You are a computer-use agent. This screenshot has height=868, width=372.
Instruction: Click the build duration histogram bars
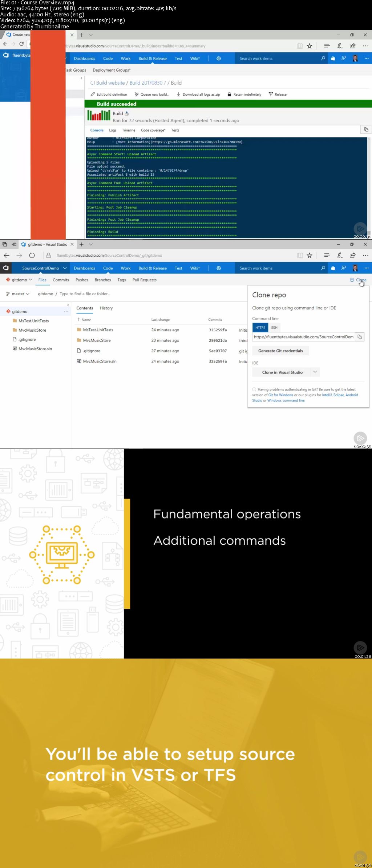tap(98, 115)
